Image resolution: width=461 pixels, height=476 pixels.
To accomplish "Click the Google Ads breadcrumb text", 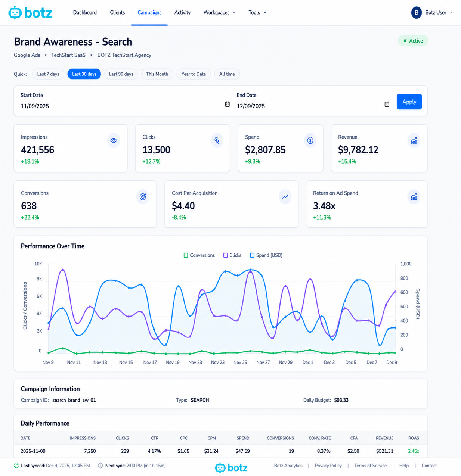I will (x=27, y=55).
